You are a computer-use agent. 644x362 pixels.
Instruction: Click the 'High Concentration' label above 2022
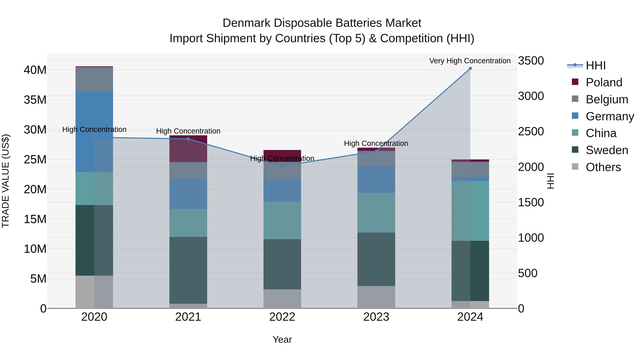(282, 158)
